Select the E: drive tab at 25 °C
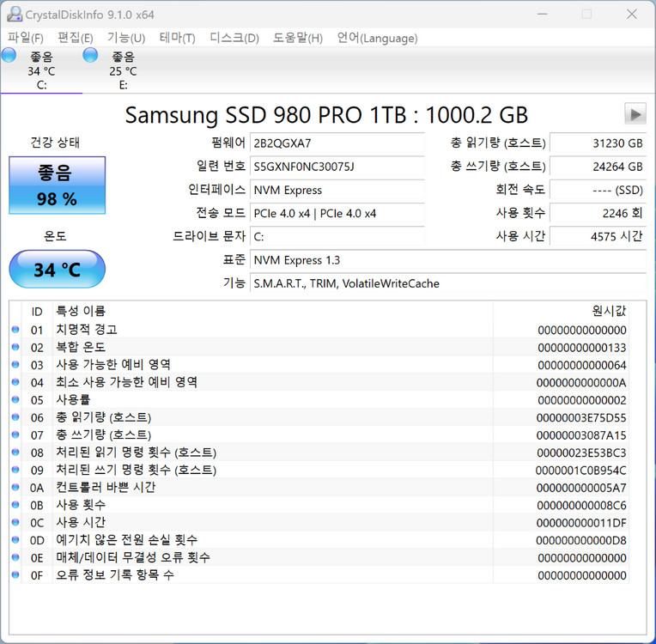The width and height of the screenshot is (656, 644). click(123, 70)
